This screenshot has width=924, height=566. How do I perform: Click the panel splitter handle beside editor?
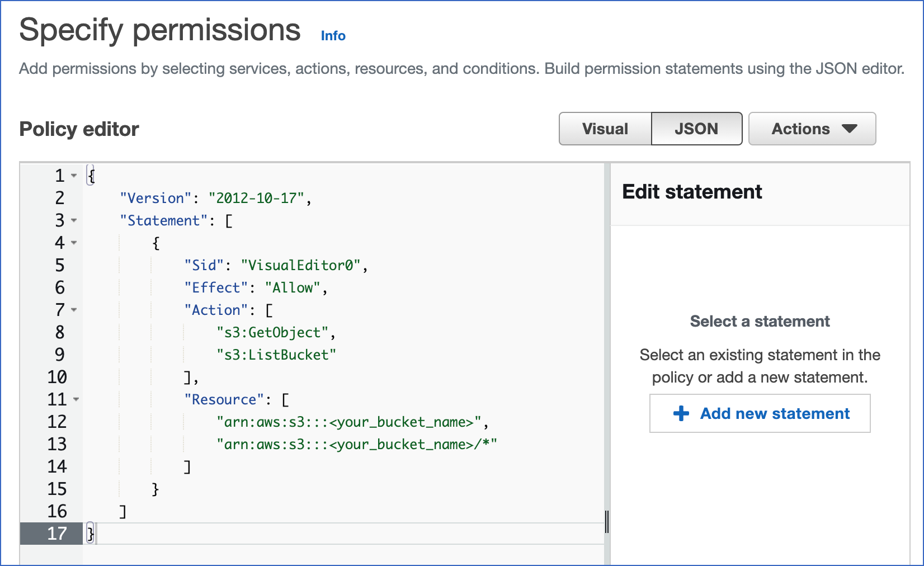(607, 521)
